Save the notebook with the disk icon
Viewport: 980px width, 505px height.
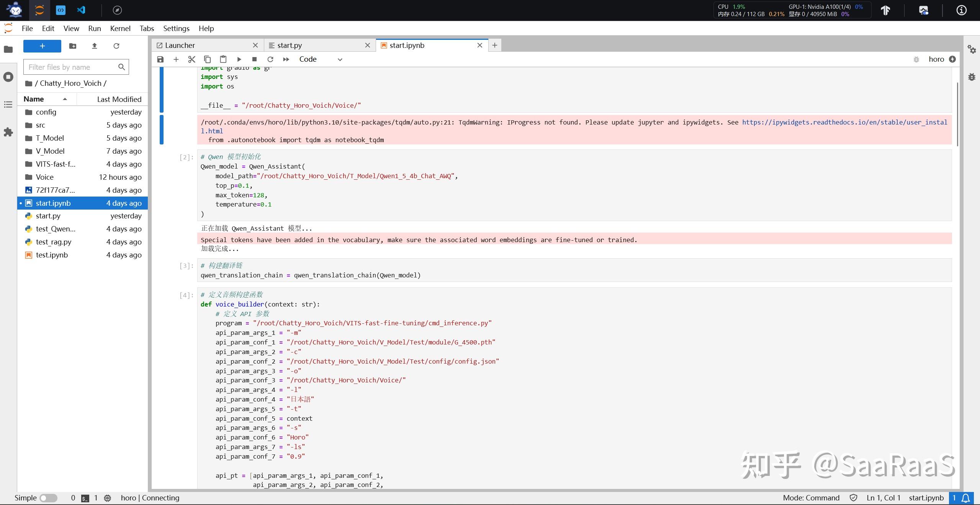pos(160,59)
